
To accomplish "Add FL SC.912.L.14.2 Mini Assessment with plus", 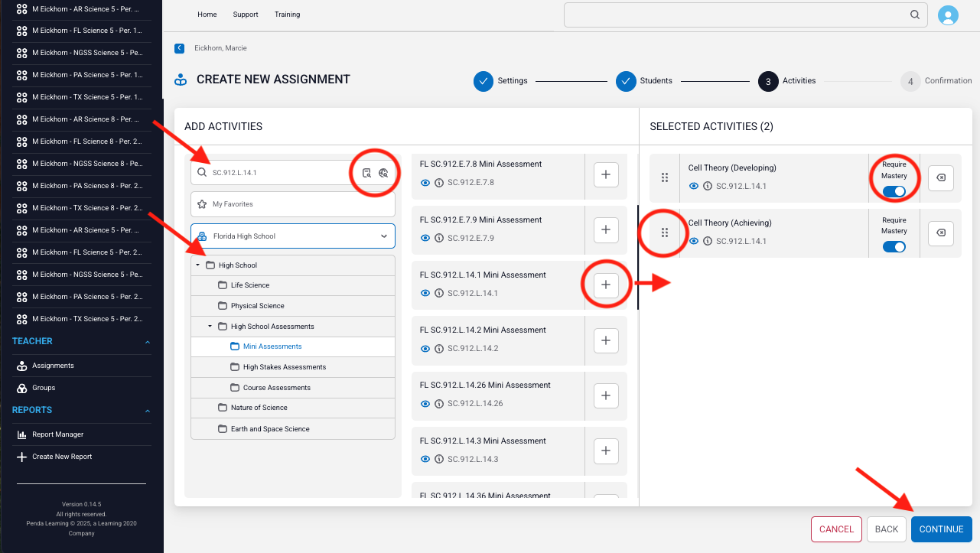I will (x=606, y=340).
